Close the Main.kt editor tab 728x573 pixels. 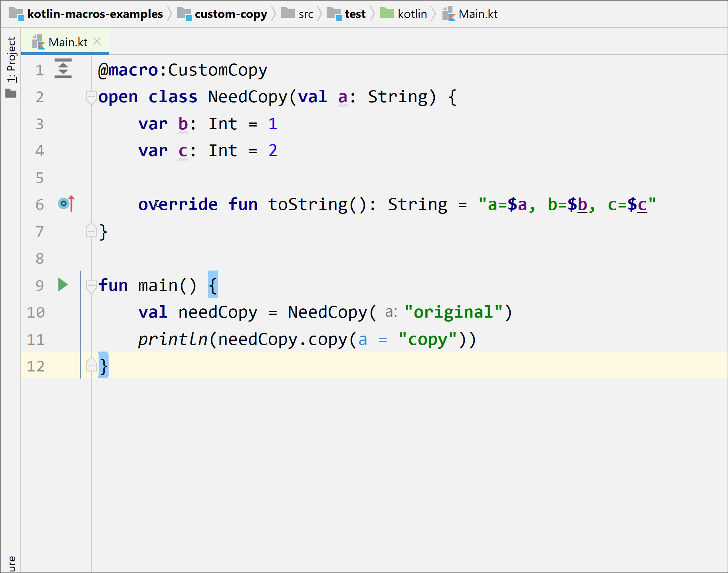coord(97,41)
